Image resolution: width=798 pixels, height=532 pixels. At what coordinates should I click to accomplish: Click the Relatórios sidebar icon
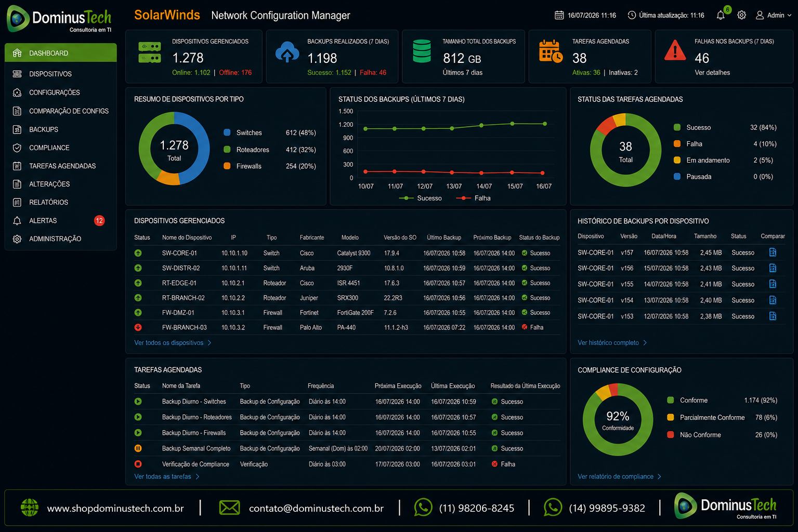[x=17, y=202]
